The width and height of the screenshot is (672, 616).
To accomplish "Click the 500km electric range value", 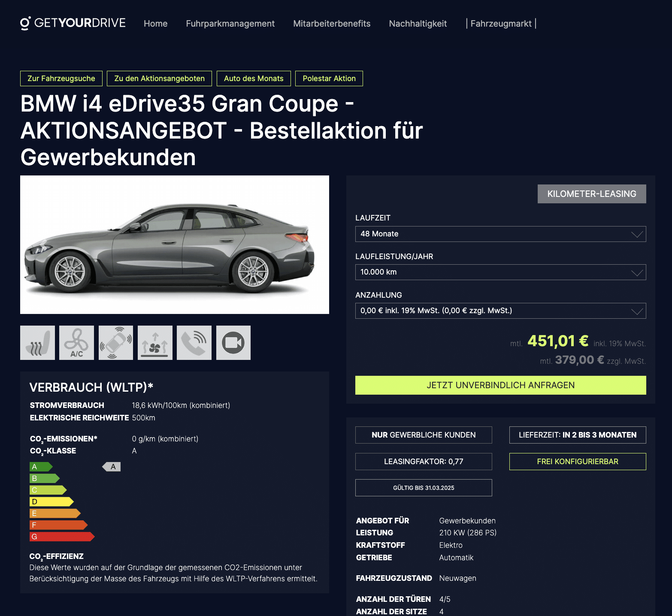I will tap(143, 418).
